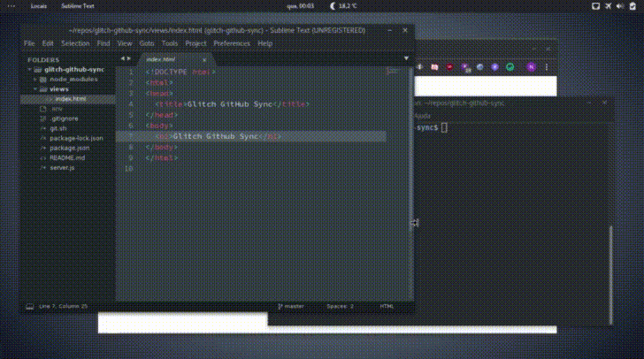Open the Tools menu

170,43
